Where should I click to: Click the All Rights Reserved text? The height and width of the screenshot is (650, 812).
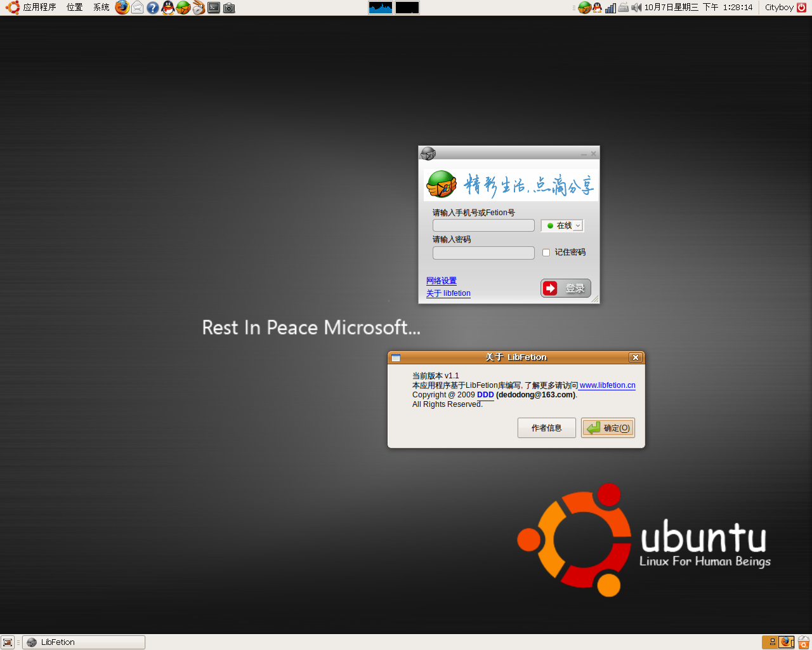[x=447, y=404]
